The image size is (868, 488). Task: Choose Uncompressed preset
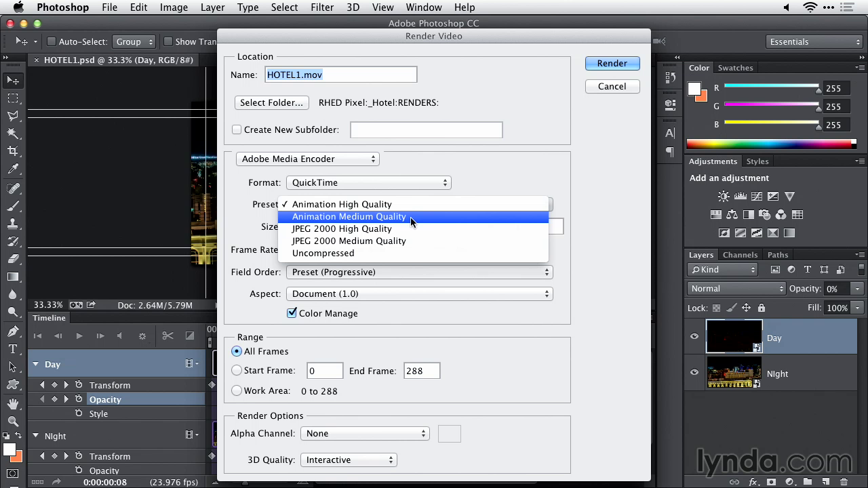(413, 253)
